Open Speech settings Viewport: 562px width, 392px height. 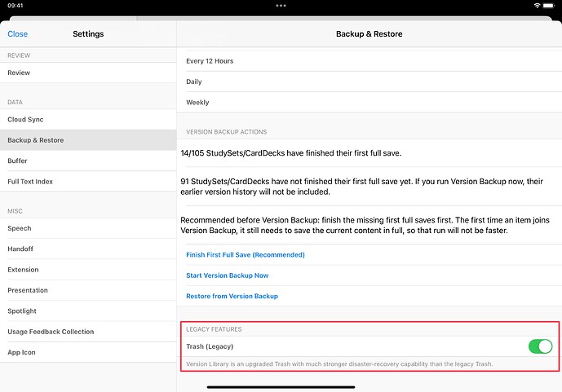coord(88,228)
